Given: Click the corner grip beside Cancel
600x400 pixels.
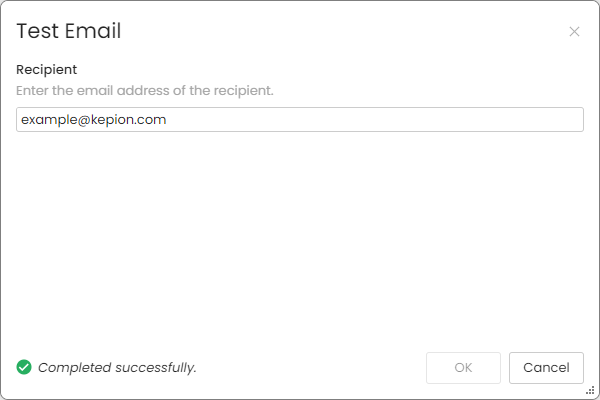Looking at the screenshot, I should click(590, 390).
